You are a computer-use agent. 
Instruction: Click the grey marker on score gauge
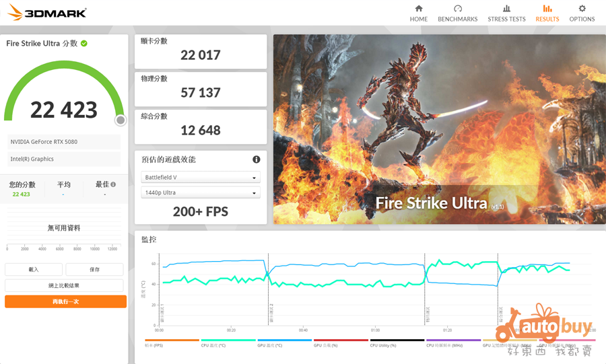(121, 120)
